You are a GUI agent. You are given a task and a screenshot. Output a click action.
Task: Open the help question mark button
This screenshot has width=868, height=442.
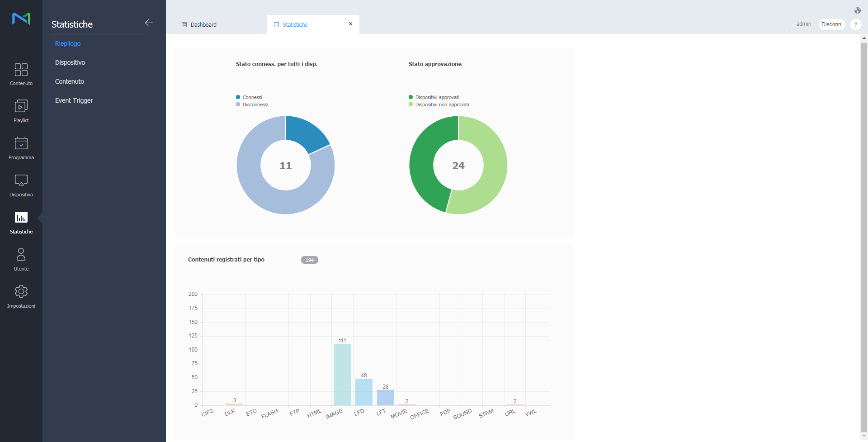point(855,24)
